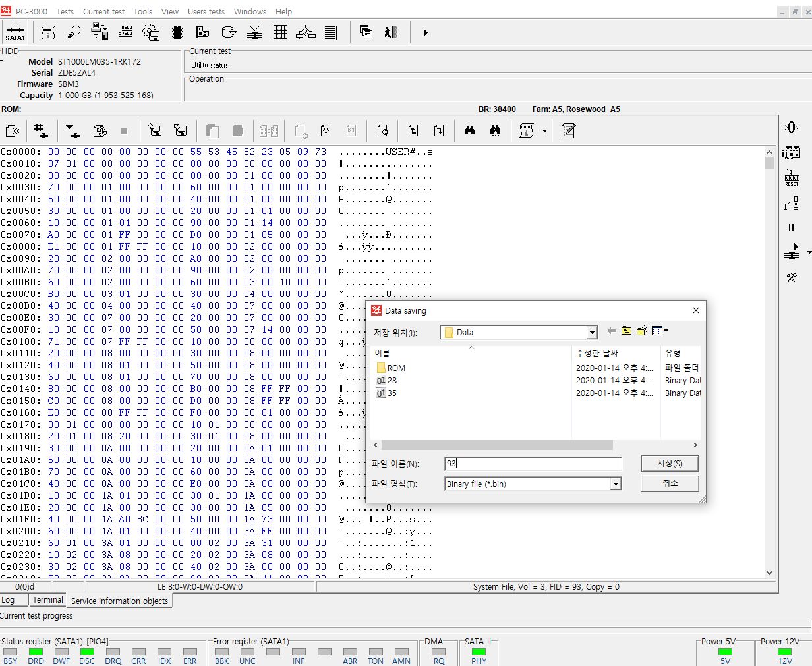Switch to the Terminal tab
This screenshot has height=666, width=812.
point(48,600)
